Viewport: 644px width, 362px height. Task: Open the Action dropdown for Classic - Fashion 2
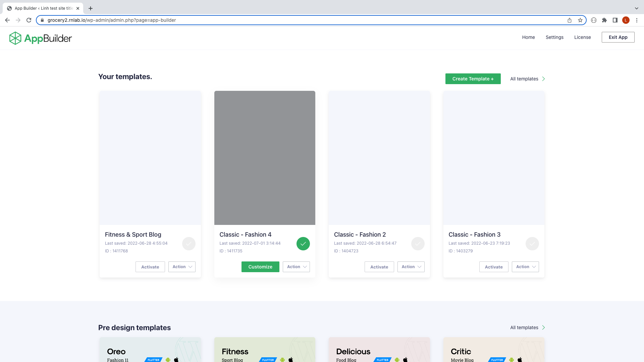point(411,267)
